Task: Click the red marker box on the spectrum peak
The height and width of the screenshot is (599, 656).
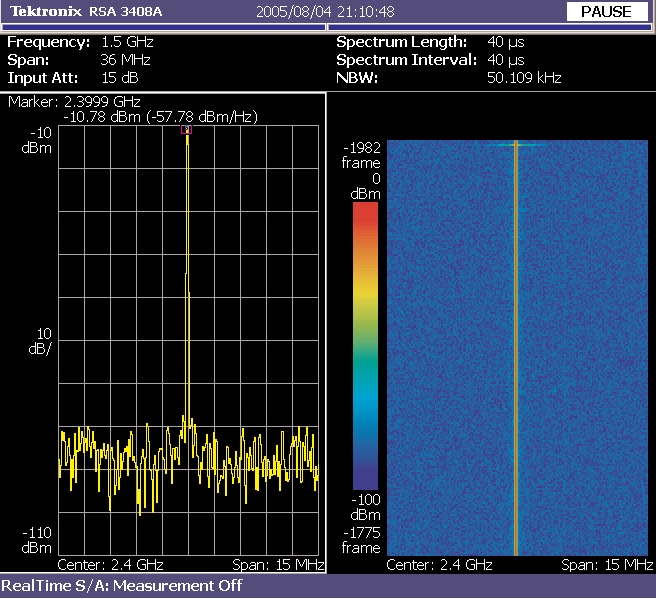Action: point(186,130)
